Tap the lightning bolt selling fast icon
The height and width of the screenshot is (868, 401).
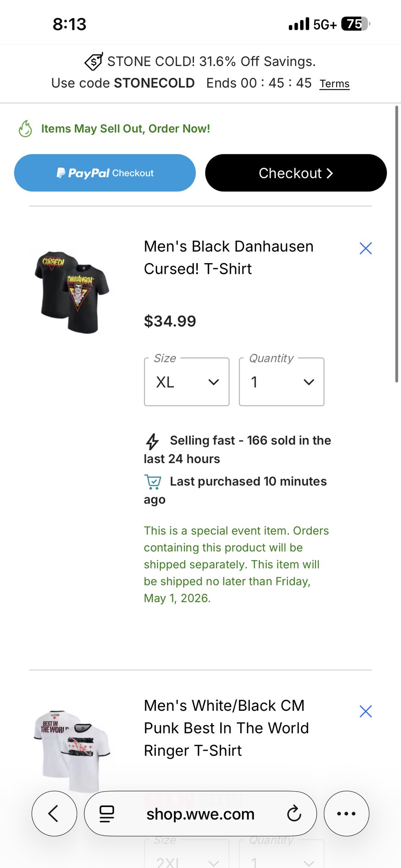(152, 441)
